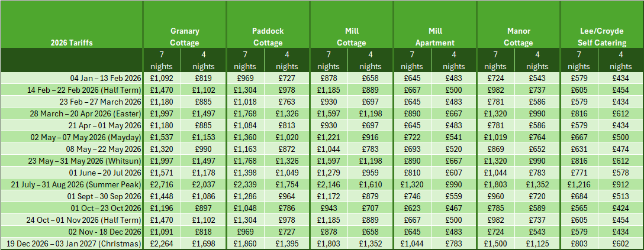Viewport: 644px width, 250px height.
Task: Click the £1,216 Lee/Croyde Summer Peak price
Action: pos(578,185)
